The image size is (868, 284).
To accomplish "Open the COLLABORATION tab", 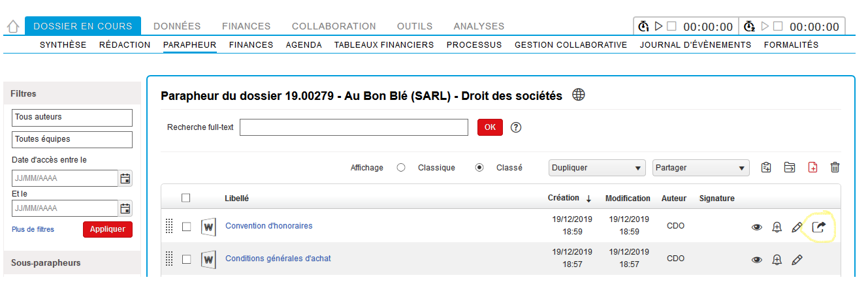I will click(x=334, y=26).
